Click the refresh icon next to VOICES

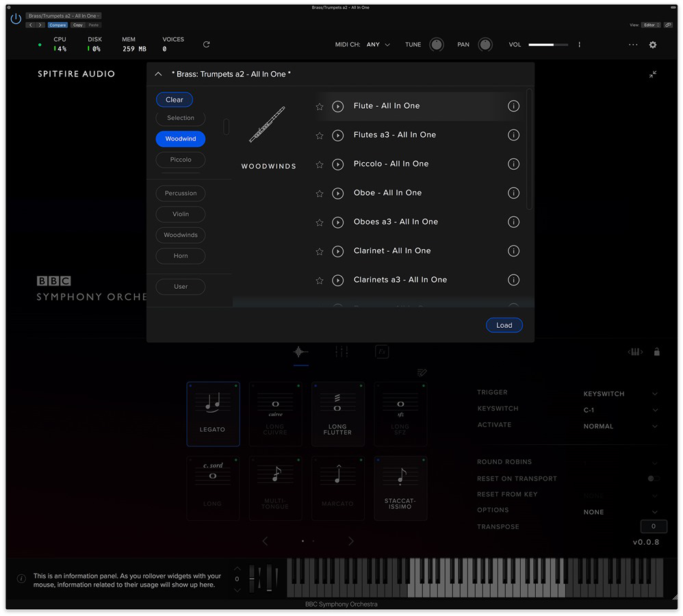click(207, 44)
